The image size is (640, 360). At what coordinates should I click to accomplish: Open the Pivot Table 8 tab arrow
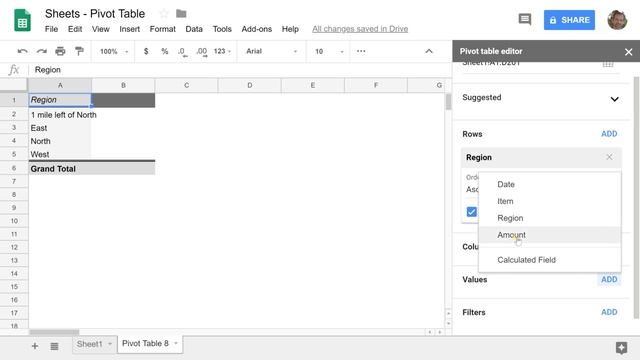[176, 343]
